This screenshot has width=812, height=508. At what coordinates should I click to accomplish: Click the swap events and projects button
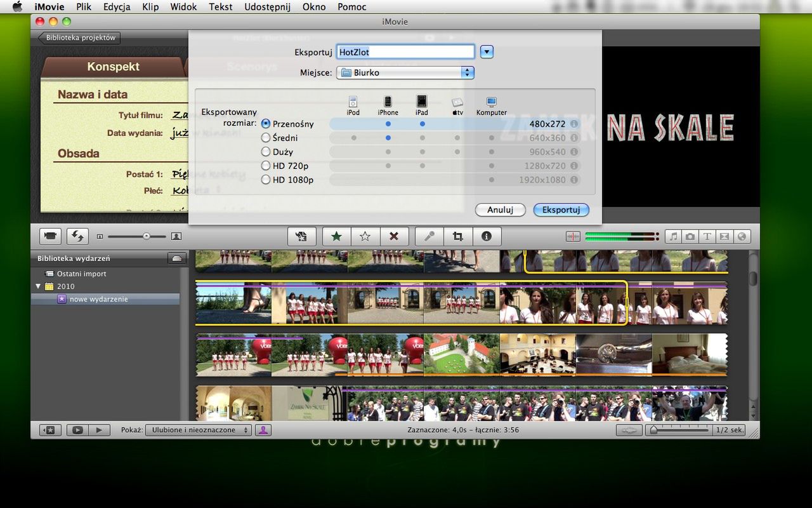[x=77, y=236]
